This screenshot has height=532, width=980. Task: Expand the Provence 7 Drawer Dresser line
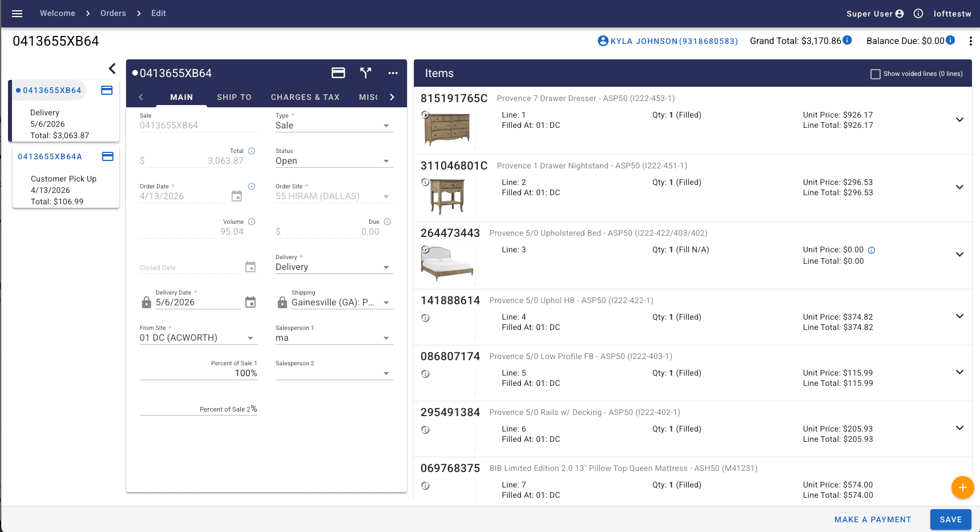[960, 120]
